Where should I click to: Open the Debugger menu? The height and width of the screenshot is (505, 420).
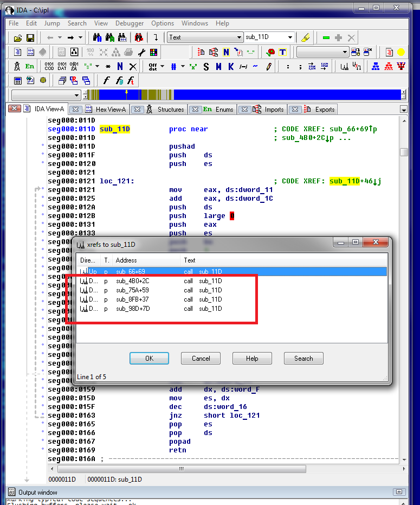coord(130,23)
